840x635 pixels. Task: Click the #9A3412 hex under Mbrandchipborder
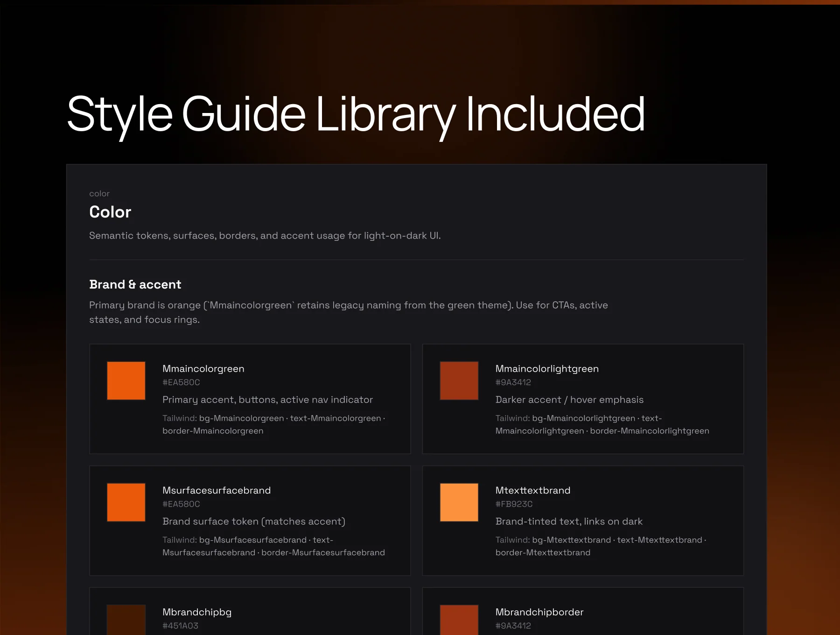tap(513, 626)
